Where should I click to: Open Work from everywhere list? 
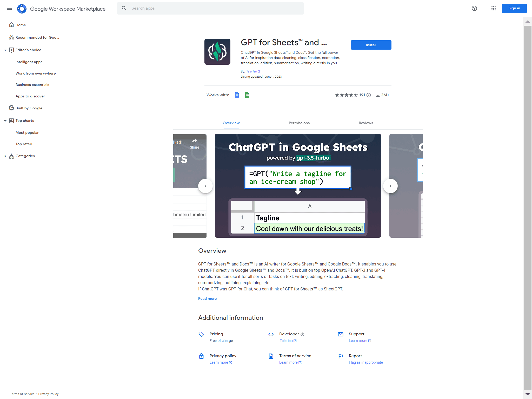tap(36, 73)
